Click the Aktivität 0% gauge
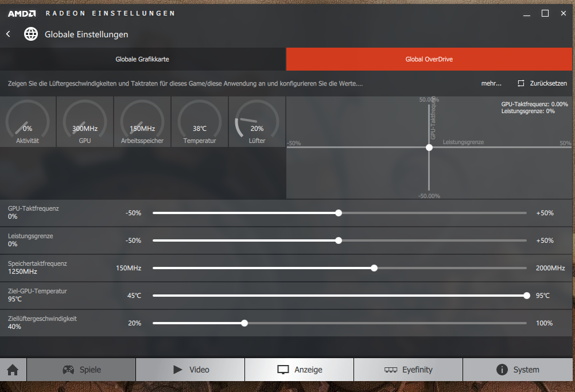Image resolution: width=575 pixels, height=392 pixels. pyautogui.click(x=28, y=122)
